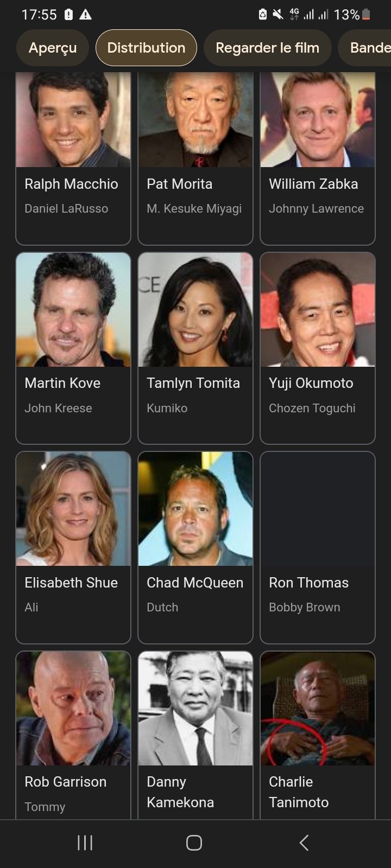This screenshot has height=868, width=391.
Task: Open the partially visible Bande tab
Action: [x=364, y=48]
